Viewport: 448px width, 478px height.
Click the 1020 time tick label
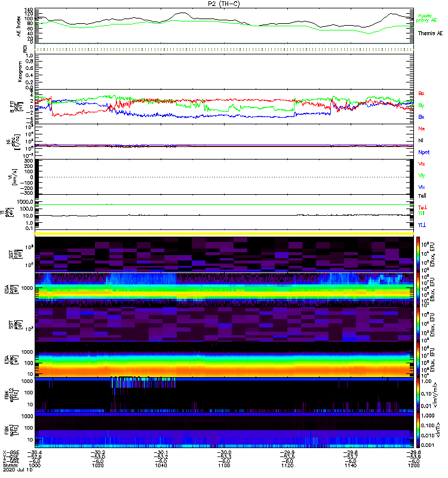97,465
